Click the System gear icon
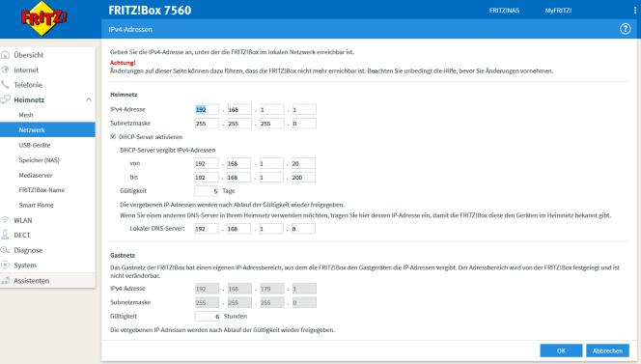Screen dimensions: 641x364 point(5,265)
